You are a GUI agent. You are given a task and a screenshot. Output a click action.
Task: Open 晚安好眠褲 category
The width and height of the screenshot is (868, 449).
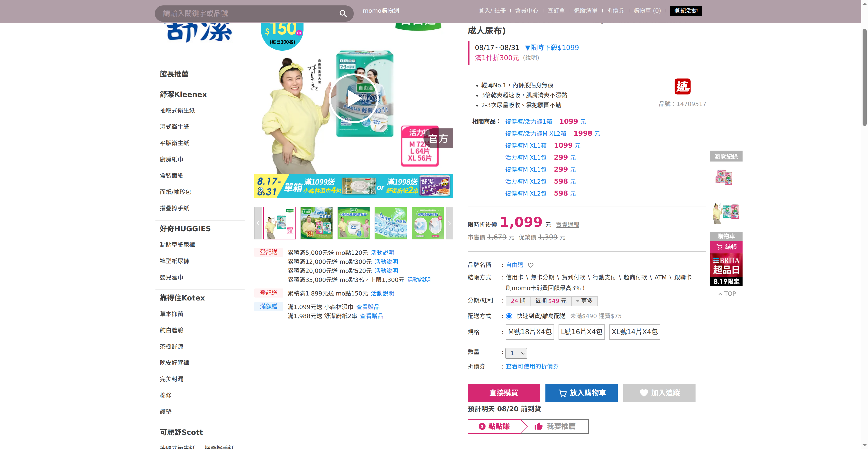tap(174, 363)
